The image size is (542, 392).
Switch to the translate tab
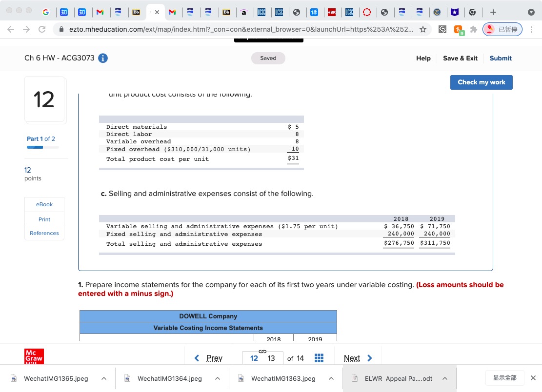314,12
